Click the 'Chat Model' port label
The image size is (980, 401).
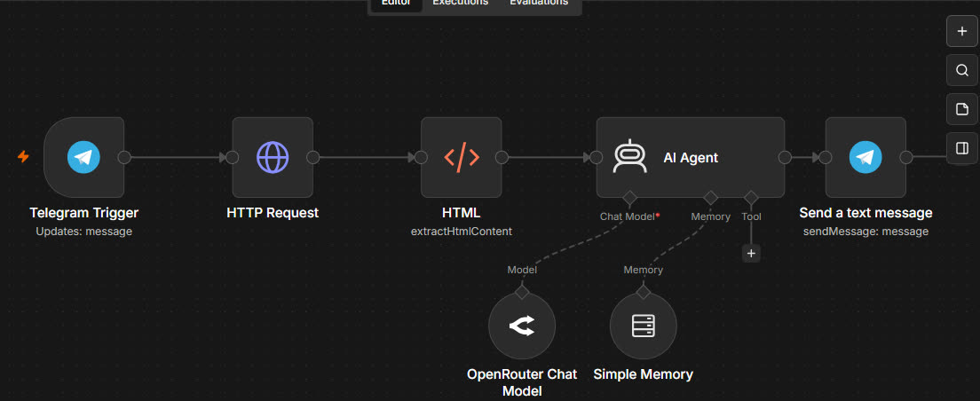tap(629, 216)
